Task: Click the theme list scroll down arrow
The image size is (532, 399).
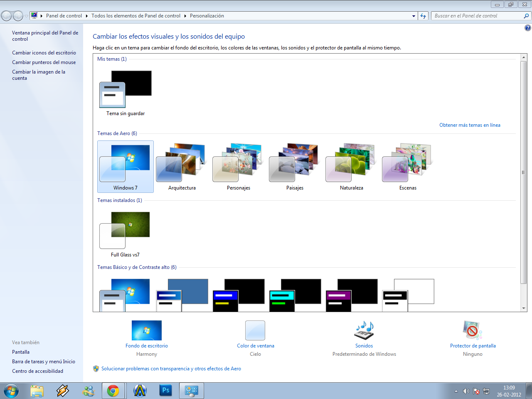Action: point(524,308)
